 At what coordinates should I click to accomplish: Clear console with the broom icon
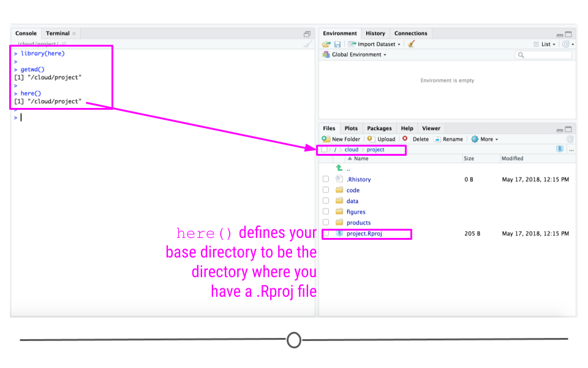click(x=307, y=44)
